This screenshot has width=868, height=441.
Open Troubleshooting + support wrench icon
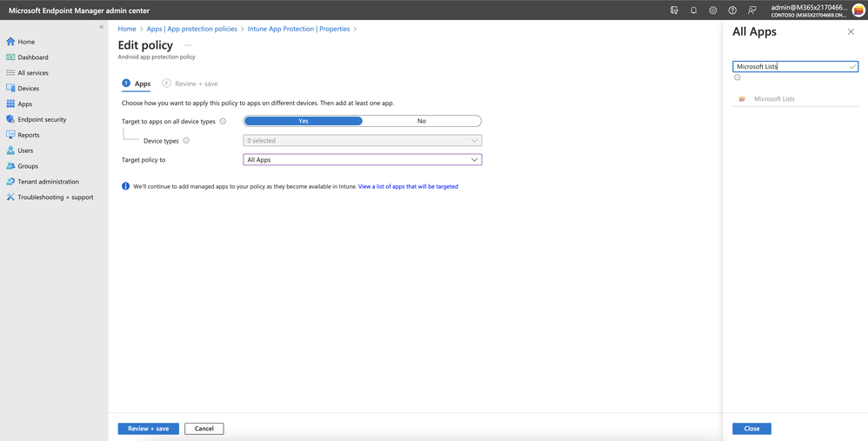tap(10, 197)
